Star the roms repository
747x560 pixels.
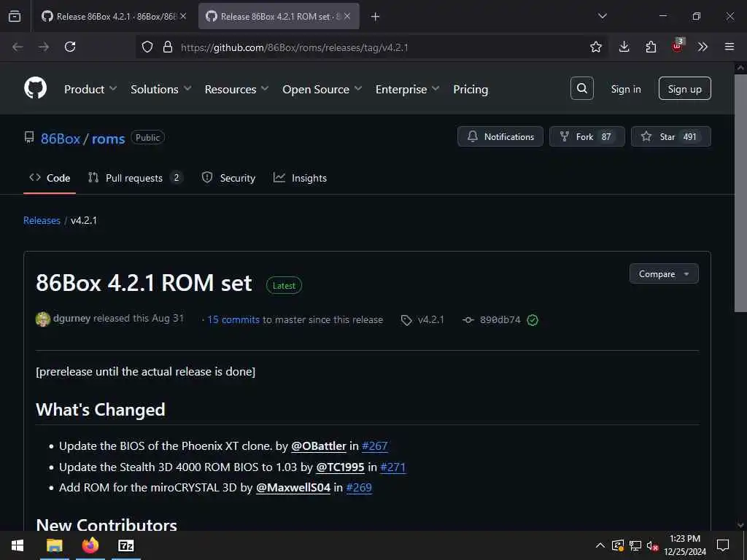[x=671, y=136]
